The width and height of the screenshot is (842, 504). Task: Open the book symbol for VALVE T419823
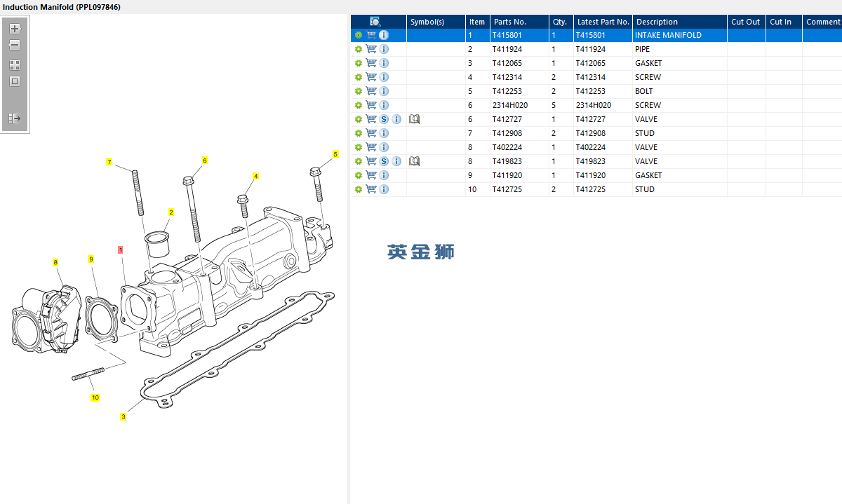414,161
